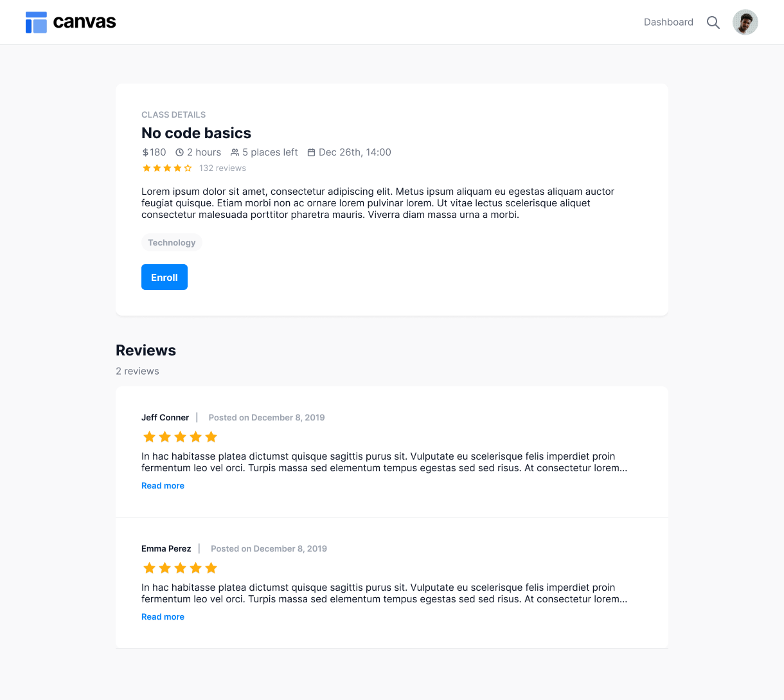Image resolution: width=784 pixels, height=700 pixels.
Task: Open the 132 reviews link
Action: 222,168
